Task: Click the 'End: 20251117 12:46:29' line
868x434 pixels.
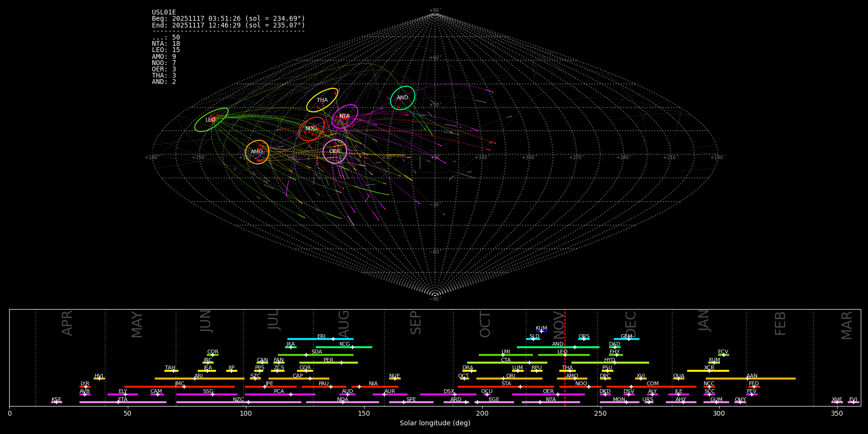Action: coord(229,25)
